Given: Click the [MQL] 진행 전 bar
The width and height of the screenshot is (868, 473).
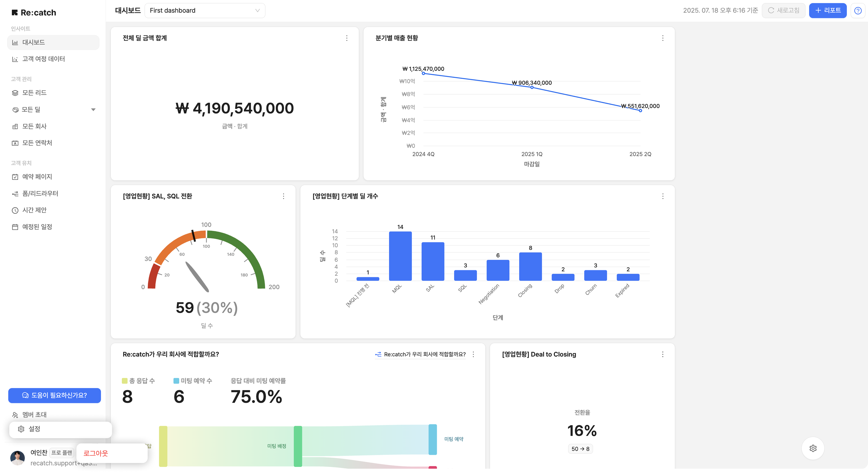Looking at the screenshot, I should point(368,279).
